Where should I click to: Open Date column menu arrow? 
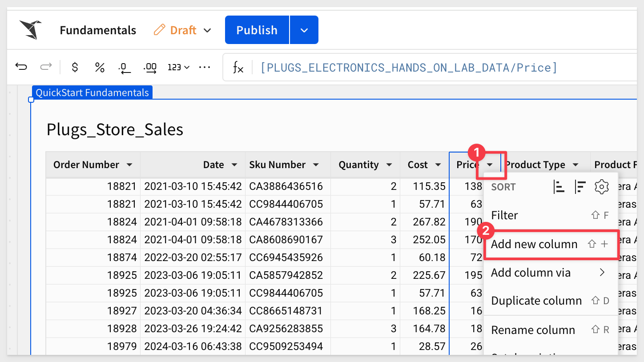234,165
